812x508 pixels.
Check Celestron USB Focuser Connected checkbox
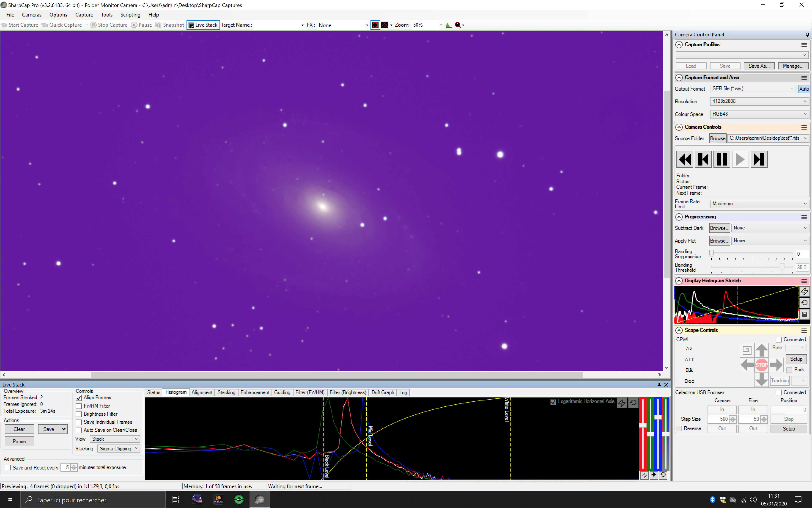(x=779, y=393)
